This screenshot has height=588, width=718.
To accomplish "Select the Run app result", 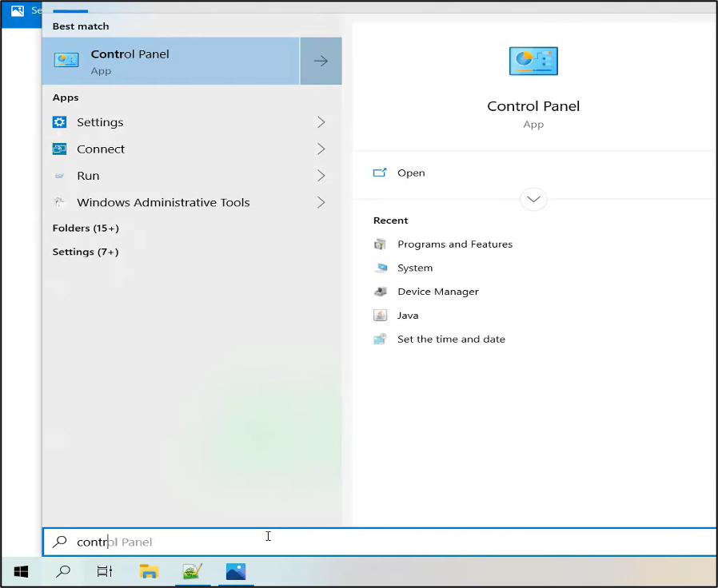I will (x=88, y=176).
